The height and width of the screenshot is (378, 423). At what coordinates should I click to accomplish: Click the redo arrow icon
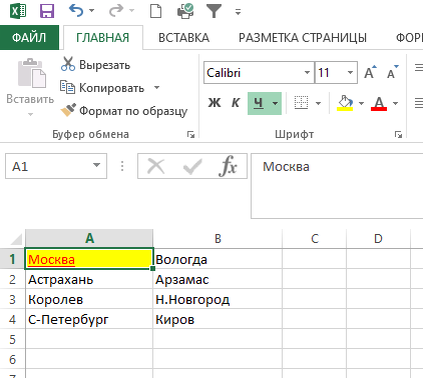pos(116,11)
